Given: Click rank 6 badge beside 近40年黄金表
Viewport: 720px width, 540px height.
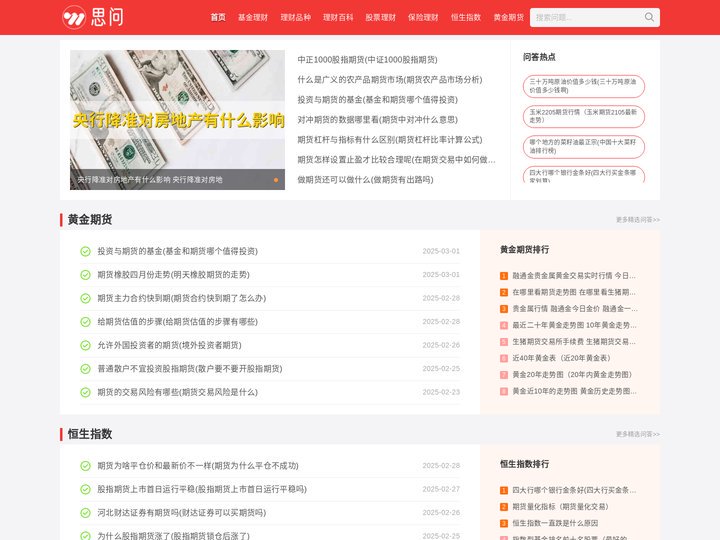Looking at the screenshot, I should (504, 359).
